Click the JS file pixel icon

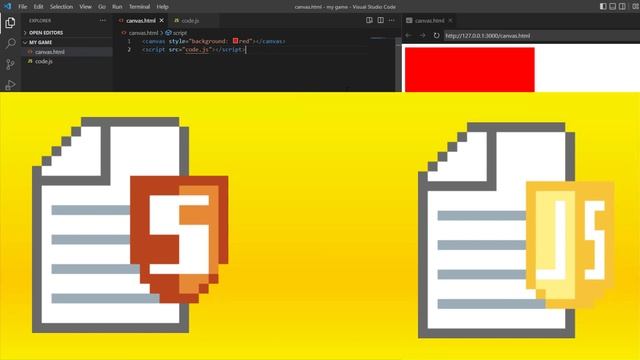click(x=516, y=230)
